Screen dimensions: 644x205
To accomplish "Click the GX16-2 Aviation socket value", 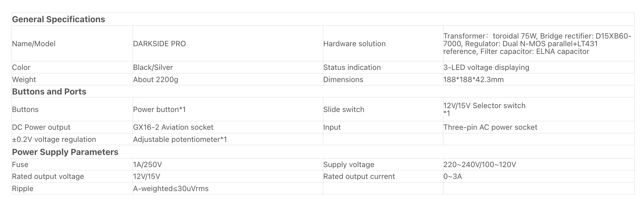I will point(173,127).
